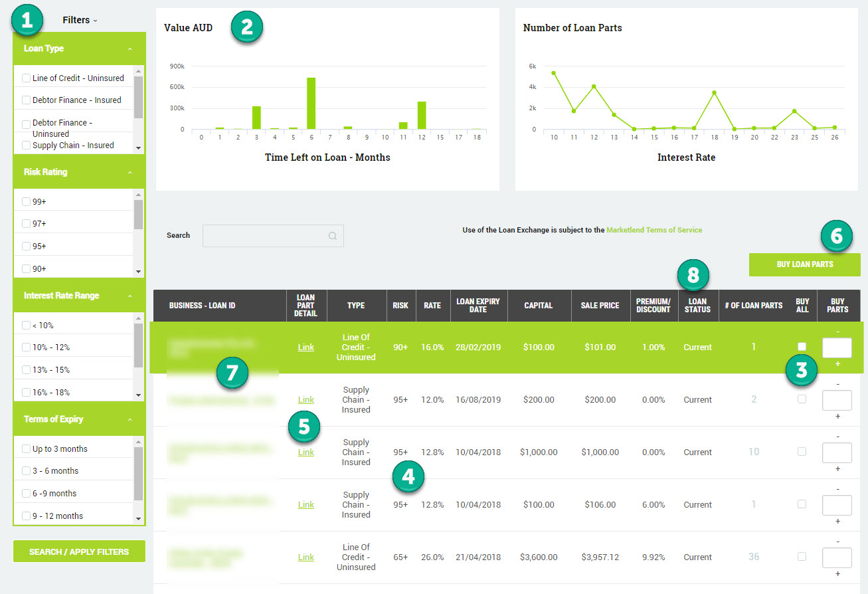Tick Buy All for the 16/08/2019 loan

(x=802, y=399)
